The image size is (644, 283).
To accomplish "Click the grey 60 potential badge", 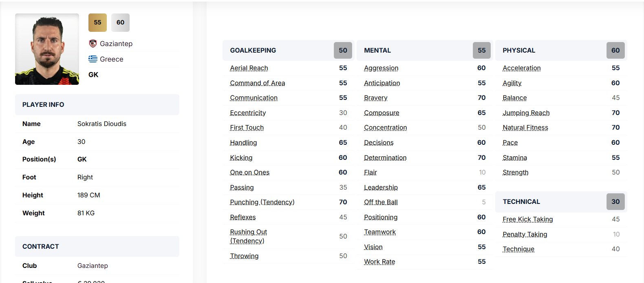I will (120, 22).
